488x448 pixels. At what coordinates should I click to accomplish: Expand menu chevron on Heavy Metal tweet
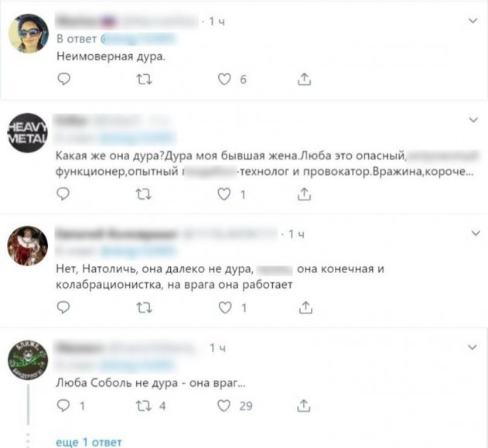click(473, 120)
